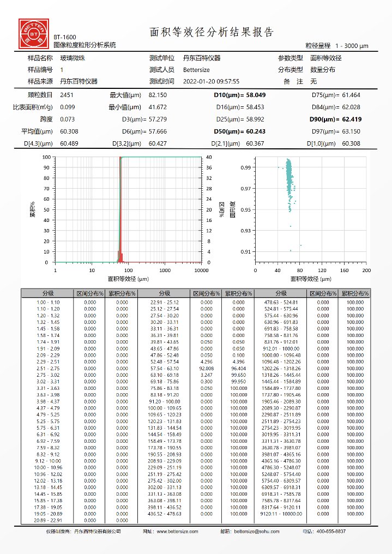The height and width of the screenshot is (554, 392).
Task: Click the tester name Bettersize
Action: (x=196, y=70)
